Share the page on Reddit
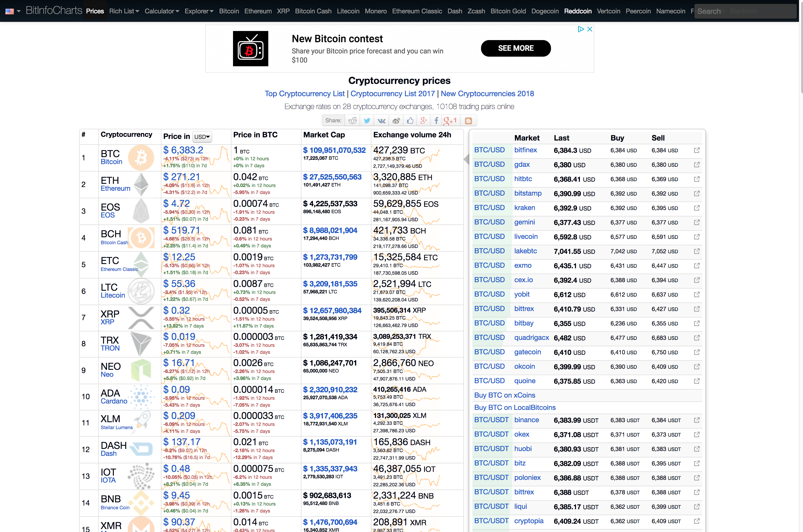 click(x=352, y=121)
